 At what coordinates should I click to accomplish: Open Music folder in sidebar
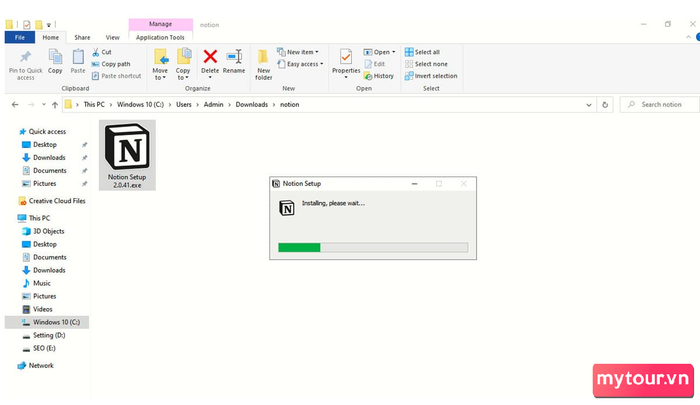tap(42, 283)
